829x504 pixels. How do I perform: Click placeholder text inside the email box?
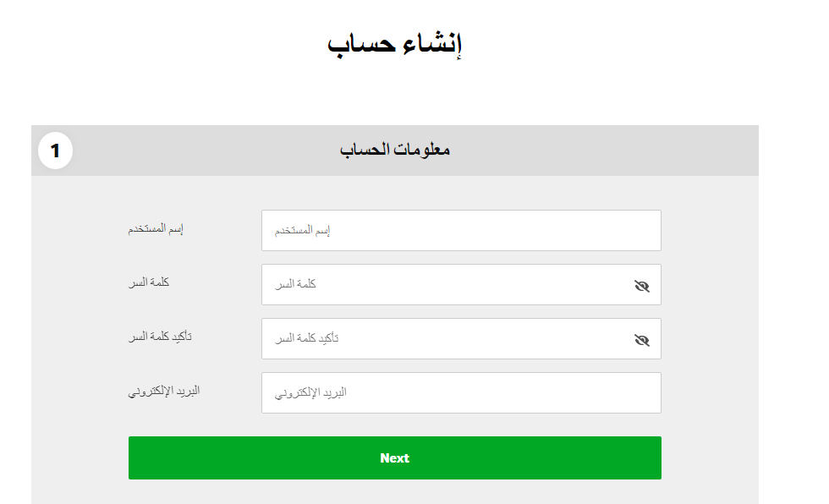coord(310,393)
